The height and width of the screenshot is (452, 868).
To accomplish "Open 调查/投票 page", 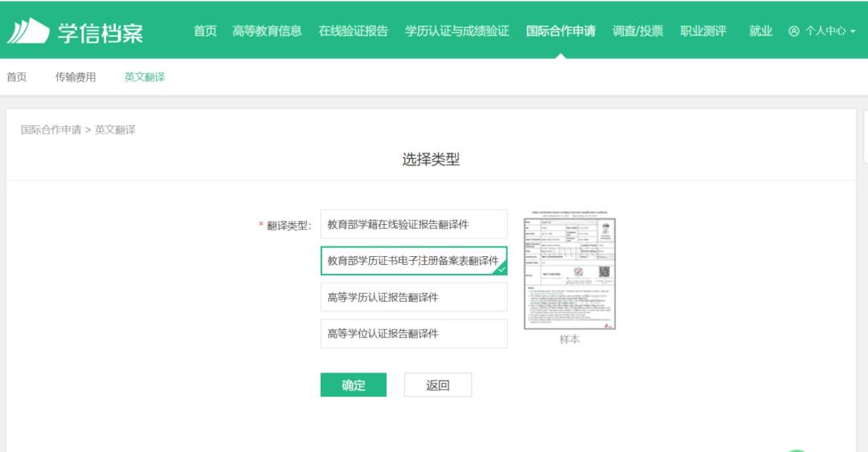I will click(x=637, y=31).
